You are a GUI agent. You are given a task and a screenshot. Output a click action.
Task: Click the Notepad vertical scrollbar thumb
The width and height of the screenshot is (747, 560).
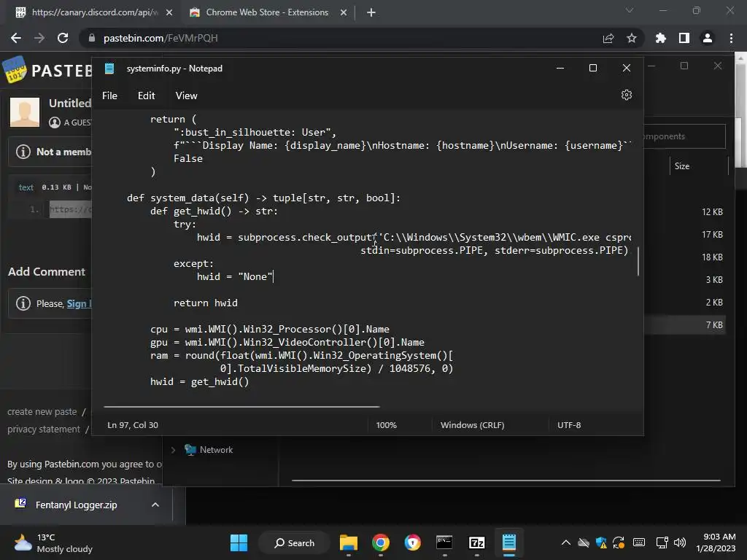[638, 261]
